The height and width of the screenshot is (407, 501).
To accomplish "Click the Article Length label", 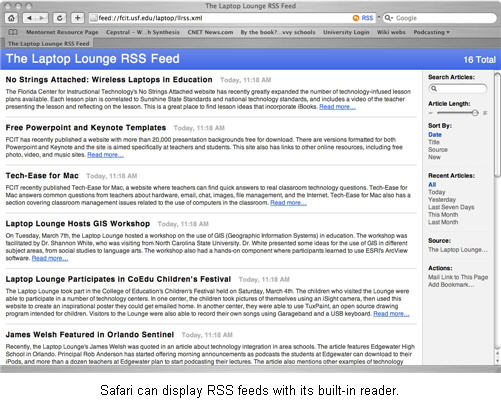I will (449, 104).
